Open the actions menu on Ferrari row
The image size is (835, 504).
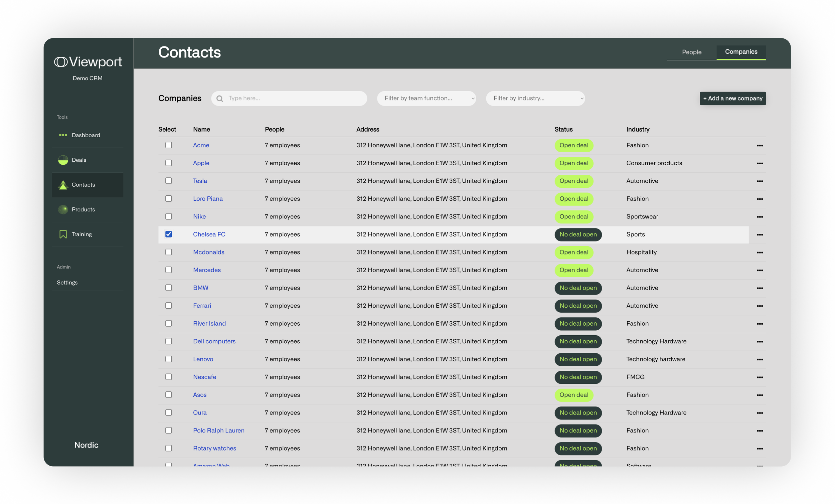(x=760, y=306)
